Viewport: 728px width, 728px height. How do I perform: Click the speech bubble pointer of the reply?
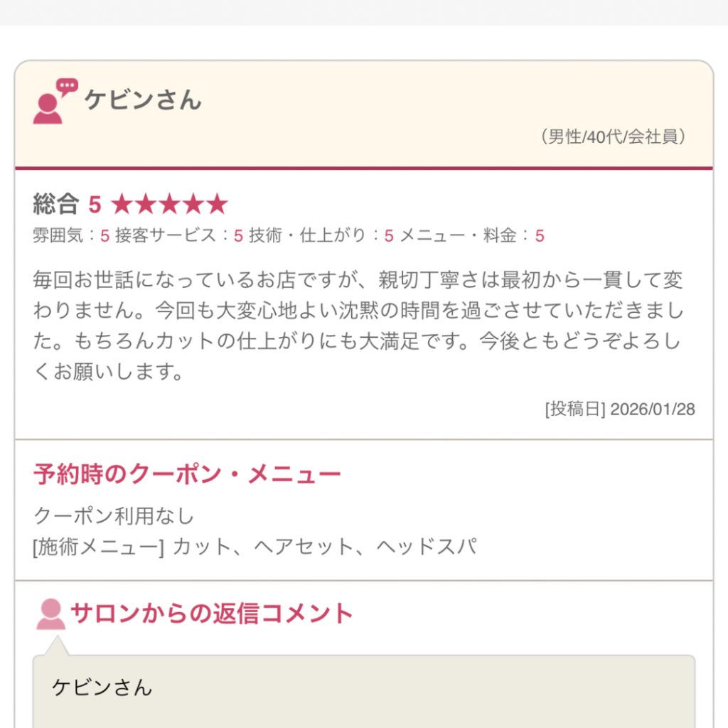tap(57, 646)
